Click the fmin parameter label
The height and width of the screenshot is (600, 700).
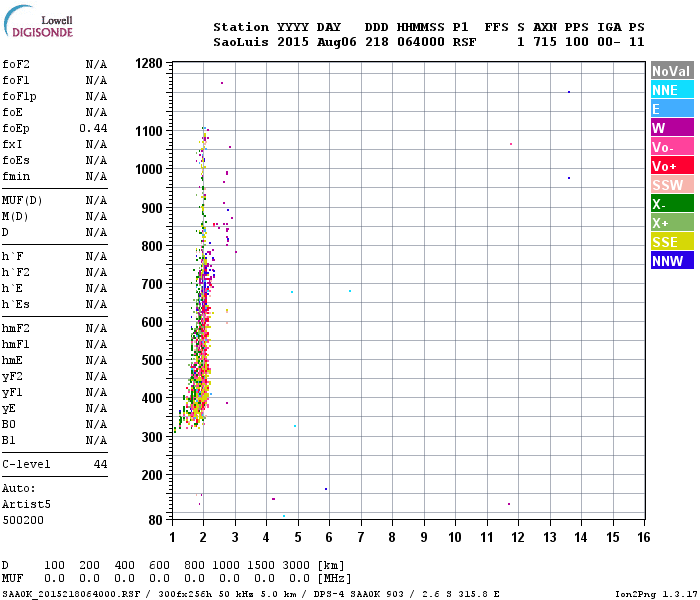16,176
